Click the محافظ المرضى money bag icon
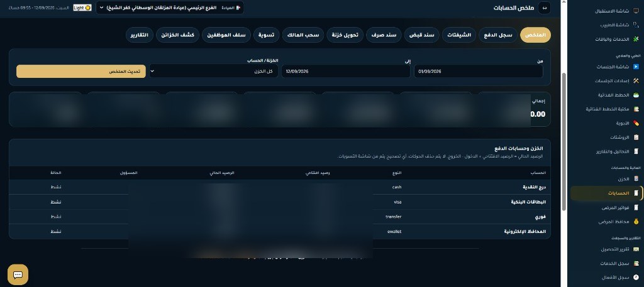This screenshot has width=644, height=287. [636, 222]
